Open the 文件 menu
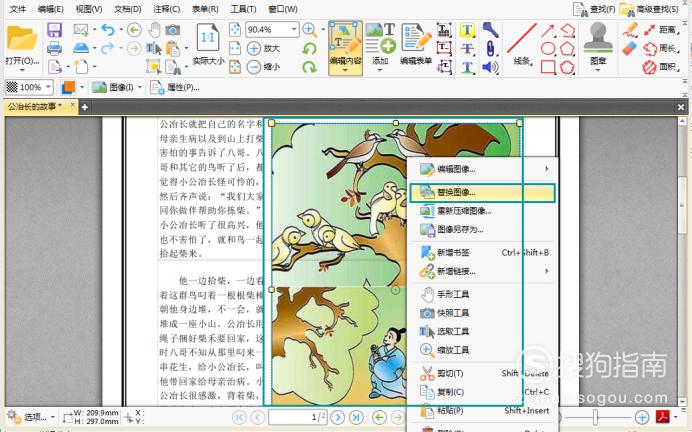Viewport: 692px width, 432px height. point(18,9)
